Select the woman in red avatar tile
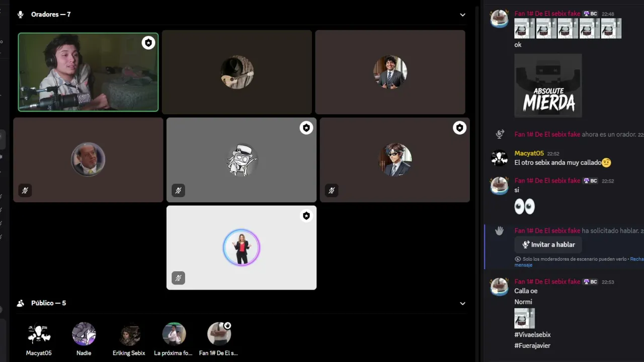The height and width of the screenshot is (362, 644). tap(242, 247)
